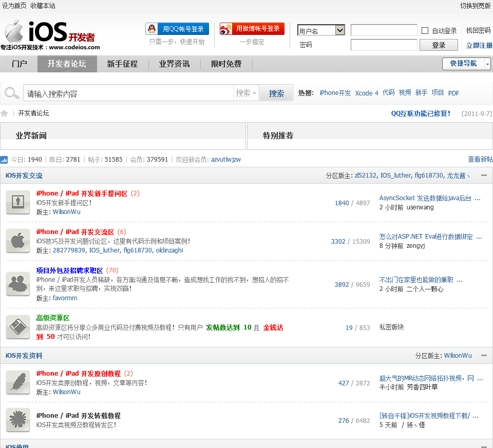Click the 设为首页 link
The height and width of the screenshot is (448, 493).
coord(14,6)
